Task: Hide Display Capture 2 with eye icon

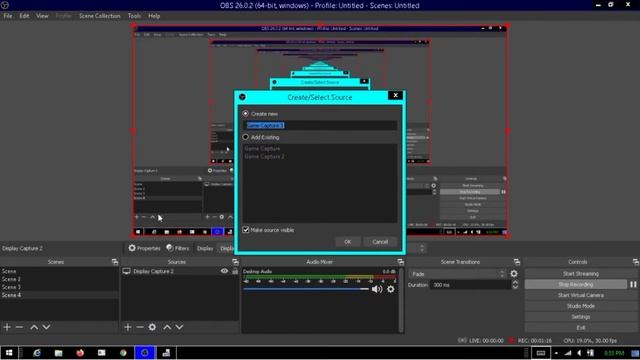Action: 224,271
